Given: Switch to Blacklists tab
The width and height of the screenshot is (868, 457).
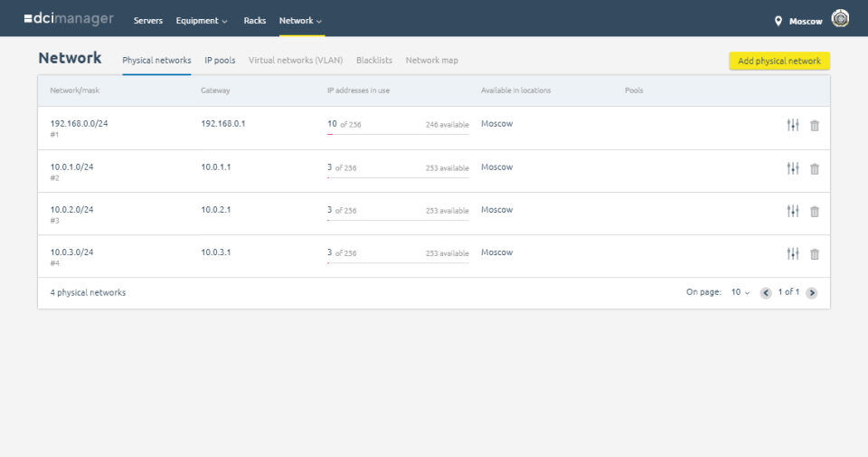Looking at the screenshot, I should (x=374, y=61).
